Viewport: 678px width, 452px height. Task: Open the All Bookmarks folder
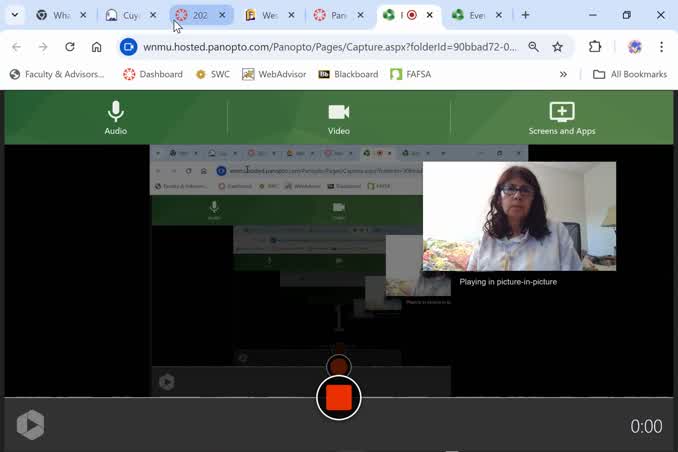click(x=630, y=74)
